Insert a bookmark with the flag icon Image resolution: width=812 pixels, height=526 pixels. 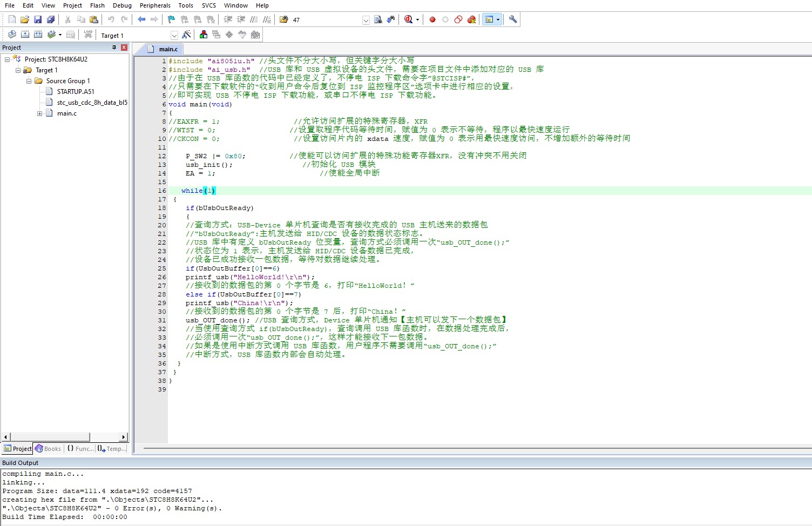tap(172, 19)
